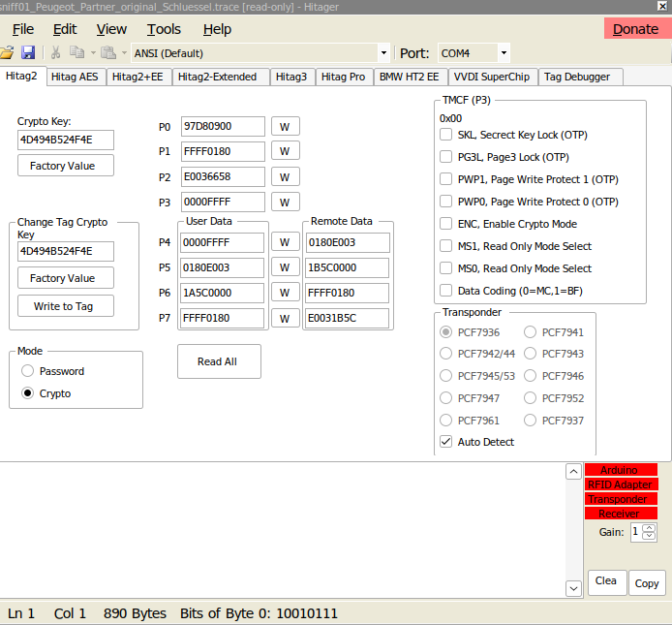Click the Crypto Key input field
The image size is (672, 625).
pos(65,140)
